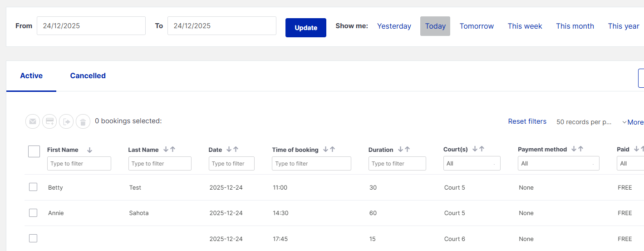
Task: Open the Court(s) filter dropdown
Action: click(x=472, y=163)
